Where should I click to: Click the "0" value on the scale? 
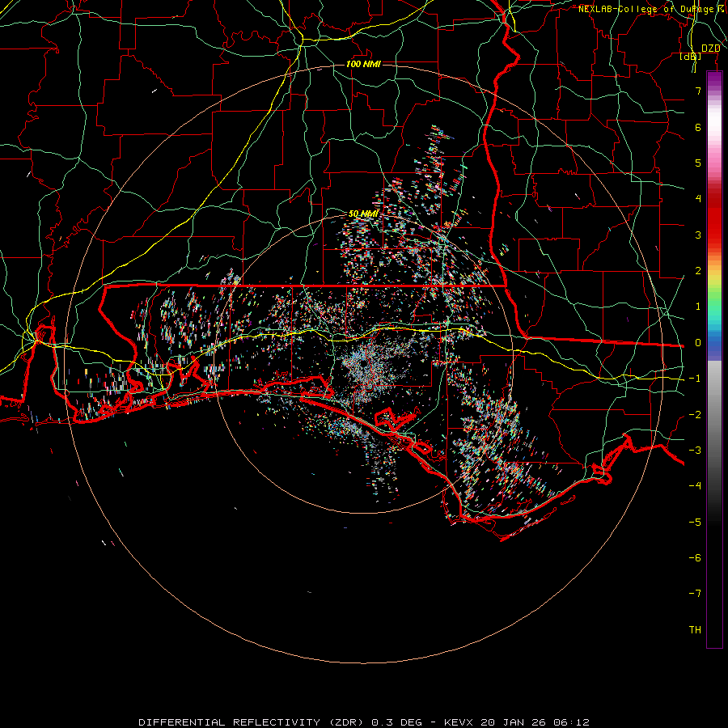698,343
